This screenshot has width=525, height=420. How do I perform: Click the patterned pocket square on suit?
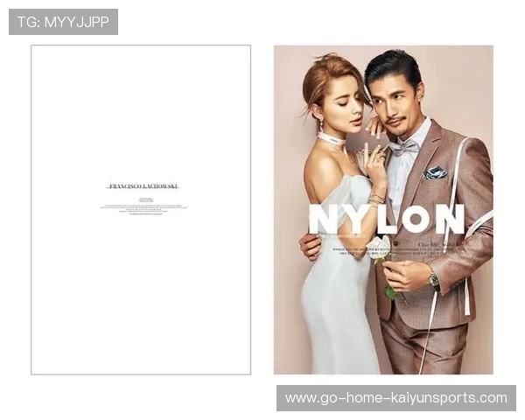[436, 172]
